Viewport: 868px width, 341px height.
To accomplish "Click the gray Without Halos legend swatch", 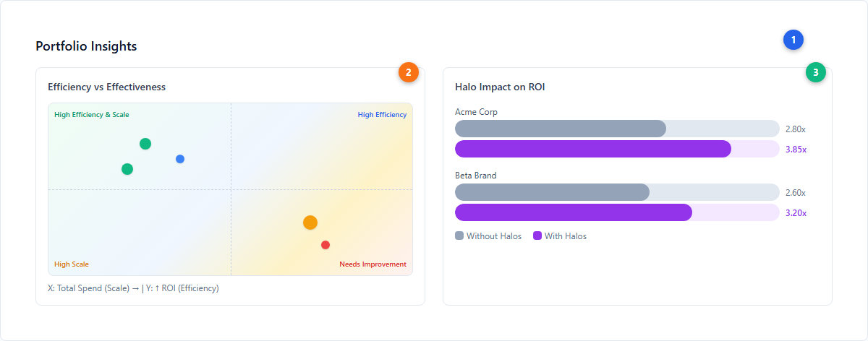I will pos(459,236).
